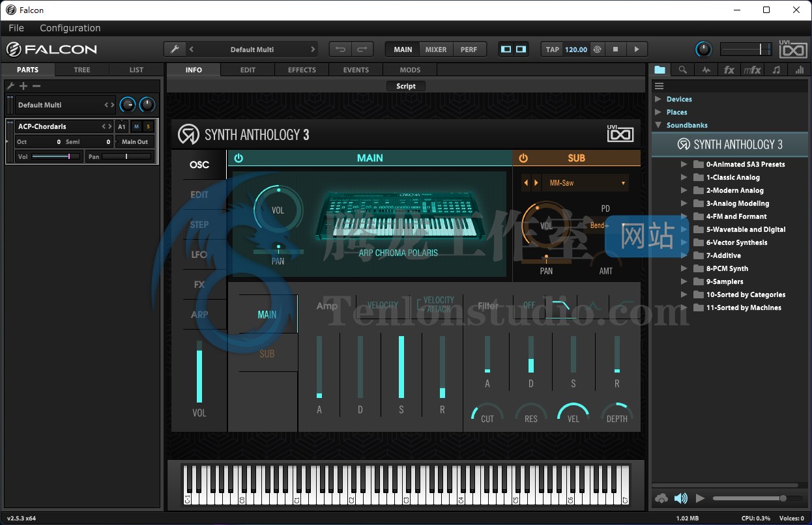This screenshot has height=525, width=812.
Task: Open the Main Out output selector
Action: click(136, 141)
